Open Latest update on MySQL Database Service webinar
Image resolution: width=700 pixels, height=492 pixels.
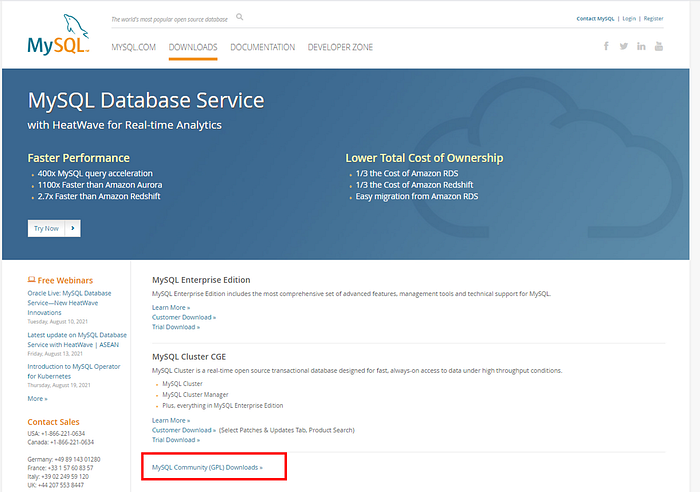click(77, 340)
